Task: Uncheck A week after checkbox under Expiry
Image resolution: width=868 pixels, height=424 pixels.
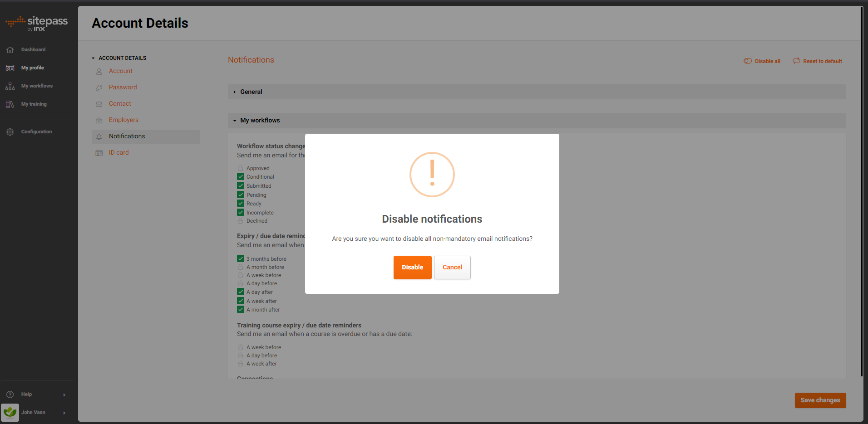Action: pos(241,301)
